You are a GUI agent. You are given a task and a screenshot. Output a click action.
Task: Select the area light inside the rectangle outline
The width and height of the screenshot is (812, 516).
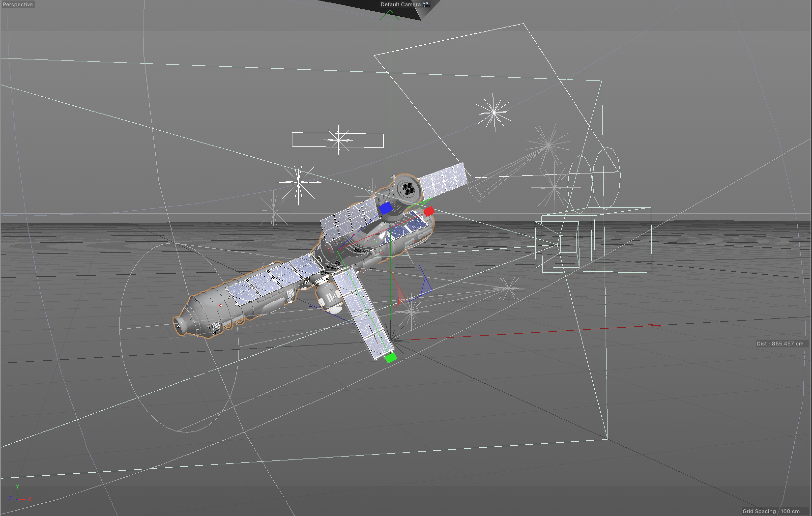coord(338,140)
